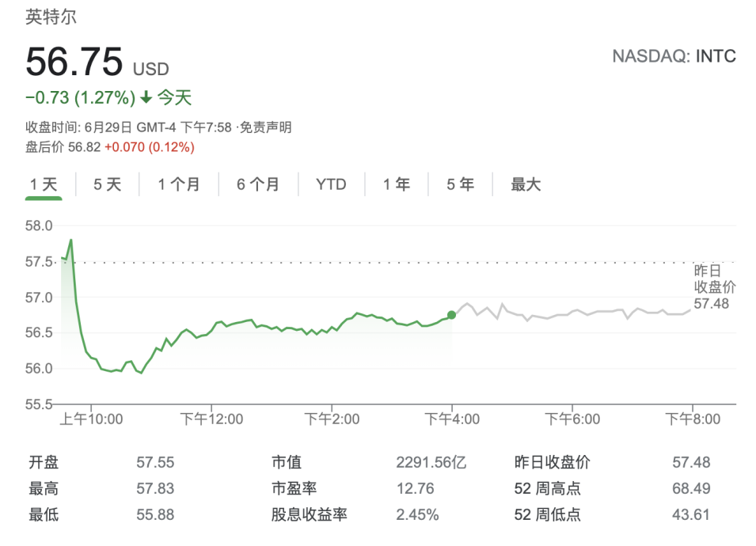
Task: Click the 股息收益率 value 2.45%
Action: pyautogui.click(x=417, y=514)
